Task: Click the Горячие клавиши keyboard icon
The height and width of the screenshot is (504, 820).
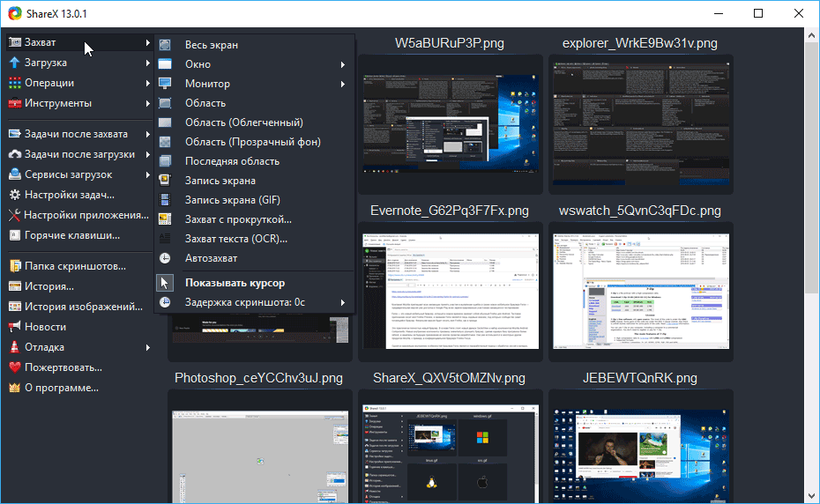Action: tap(15, 236)
